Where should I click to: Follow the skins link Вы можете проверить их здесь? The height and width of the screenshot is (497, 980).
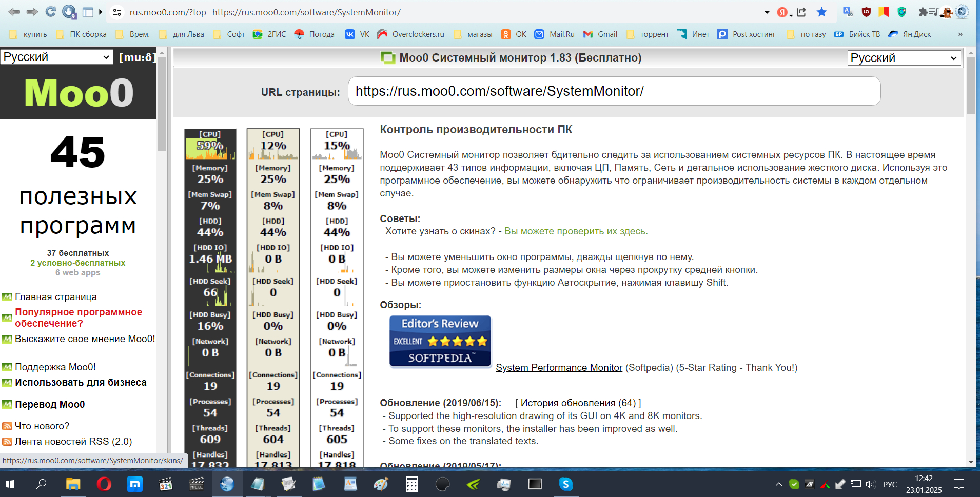tap(576, 231)
